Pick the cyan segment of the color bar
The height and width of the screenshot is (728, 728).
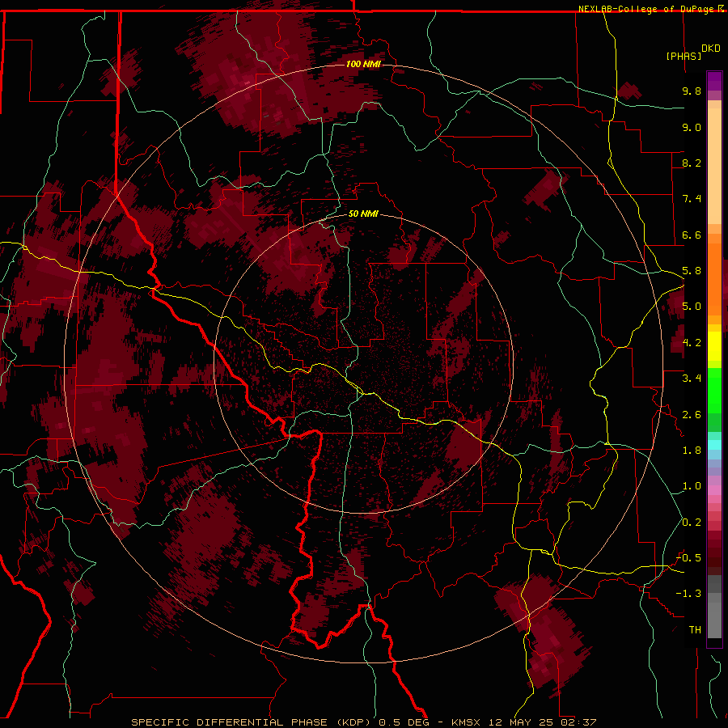714,445
